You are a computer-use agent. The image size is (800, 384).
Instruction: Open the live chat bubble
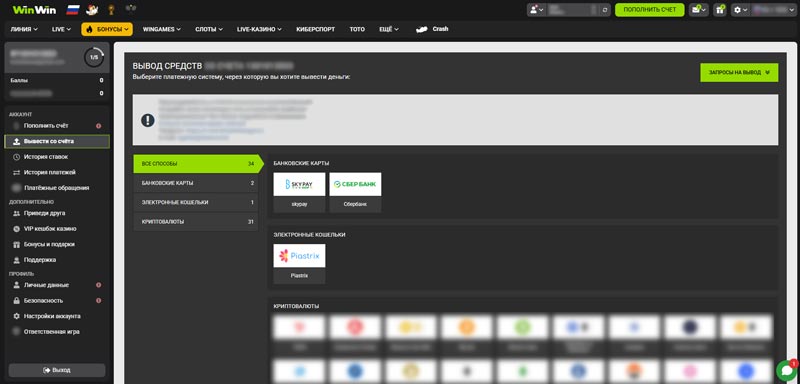[786, 371]
